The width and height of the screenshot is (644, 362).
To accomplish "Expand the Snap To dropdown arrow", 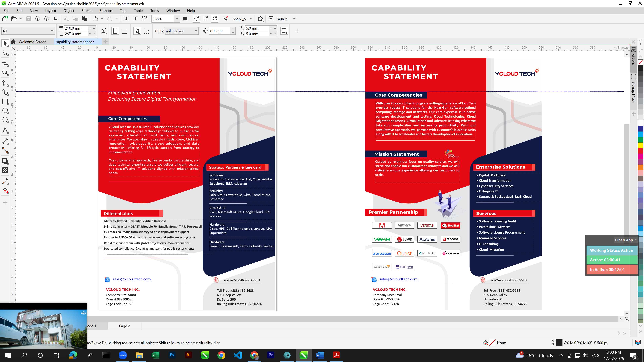I will pyautogui.click(x=251, y=19).
